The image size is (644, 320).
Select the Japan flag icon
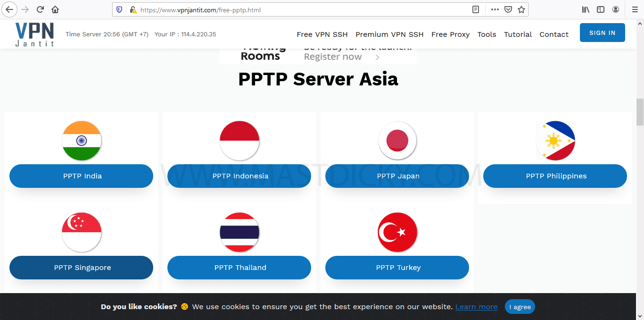coord(397,141)
